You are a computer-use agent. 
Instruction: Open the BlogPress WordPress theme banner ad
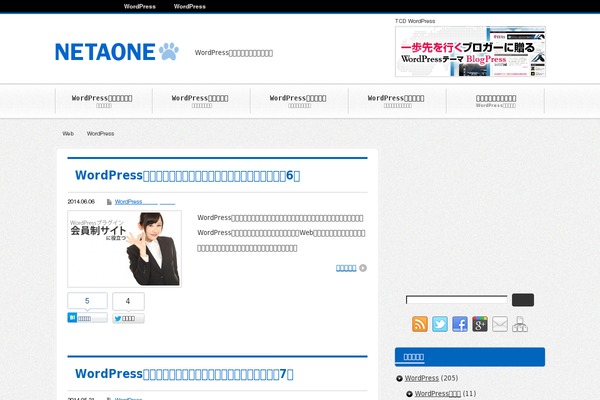pos(470,51)
